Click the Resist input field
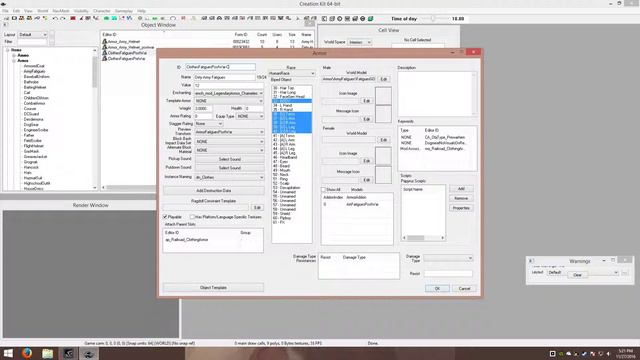This screenshot has height=360, width=640. 448,273
